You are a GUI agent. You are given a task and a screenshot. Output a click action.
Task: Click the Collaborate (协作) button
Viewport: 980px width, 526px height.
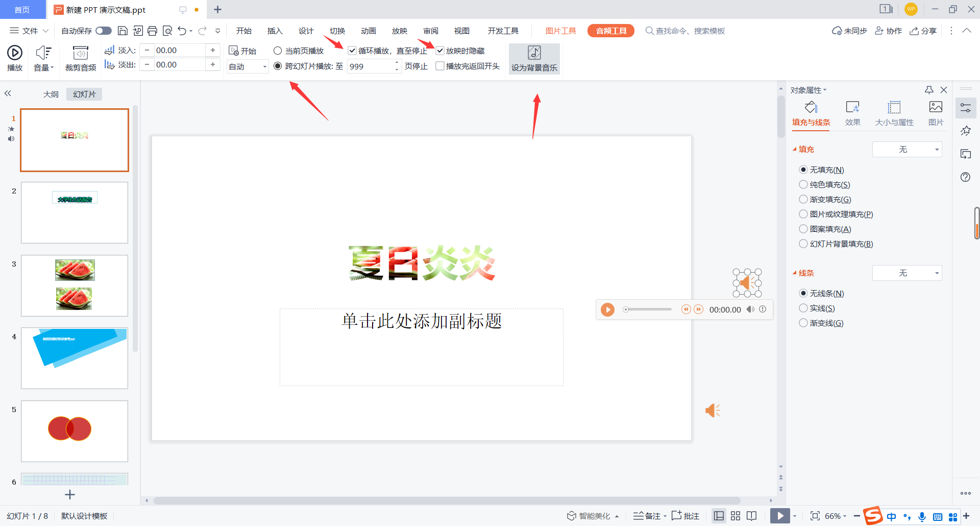pos(889,31)
